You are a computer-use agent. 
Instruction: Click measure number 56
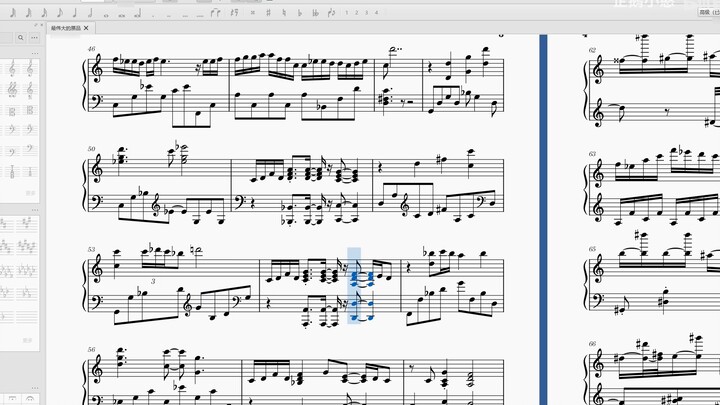[91, 349]
